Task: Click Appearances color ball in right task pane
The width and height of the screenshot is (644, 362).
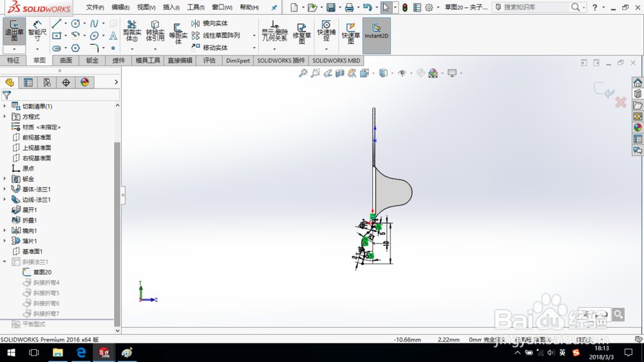Action: pos(638,128)
